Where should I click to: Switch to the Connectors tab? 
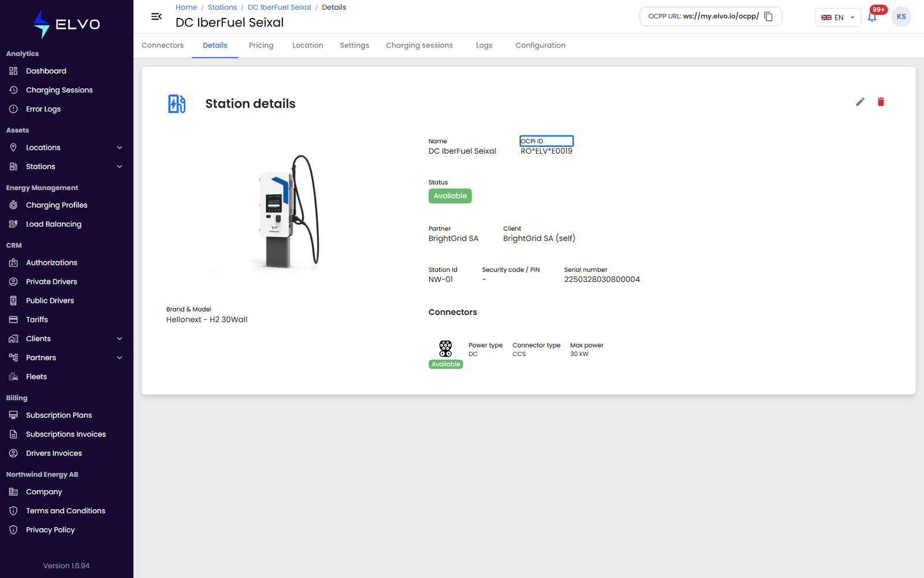tap(163, 45)
